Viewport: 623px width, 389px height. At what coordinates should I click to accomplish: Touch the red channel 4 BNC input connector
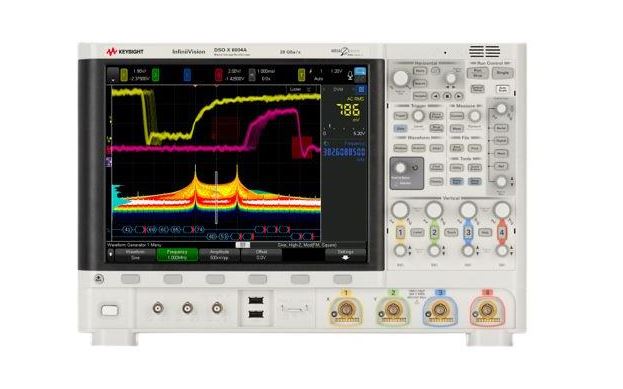click(487, 309)
